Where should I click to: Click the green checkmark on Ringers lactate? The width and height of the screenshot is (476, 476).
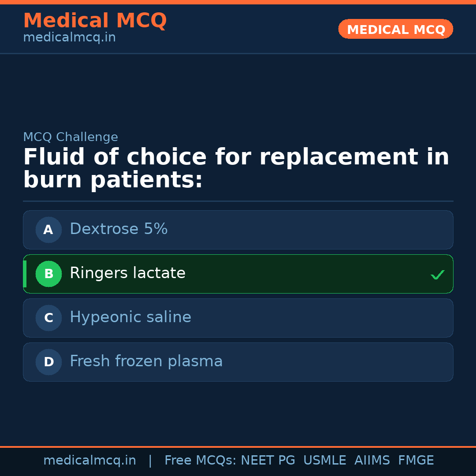[x=438, y=275]
